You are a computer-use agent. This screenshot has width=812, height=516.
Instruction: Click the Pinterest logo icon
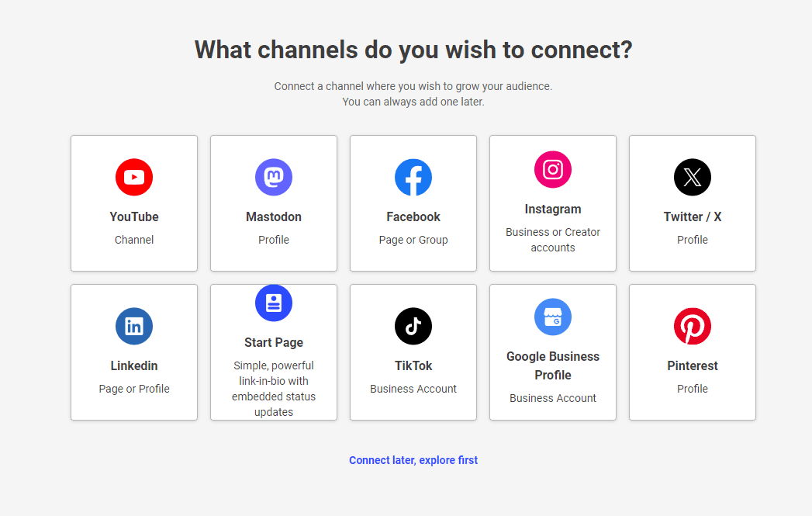pos(692,326)
